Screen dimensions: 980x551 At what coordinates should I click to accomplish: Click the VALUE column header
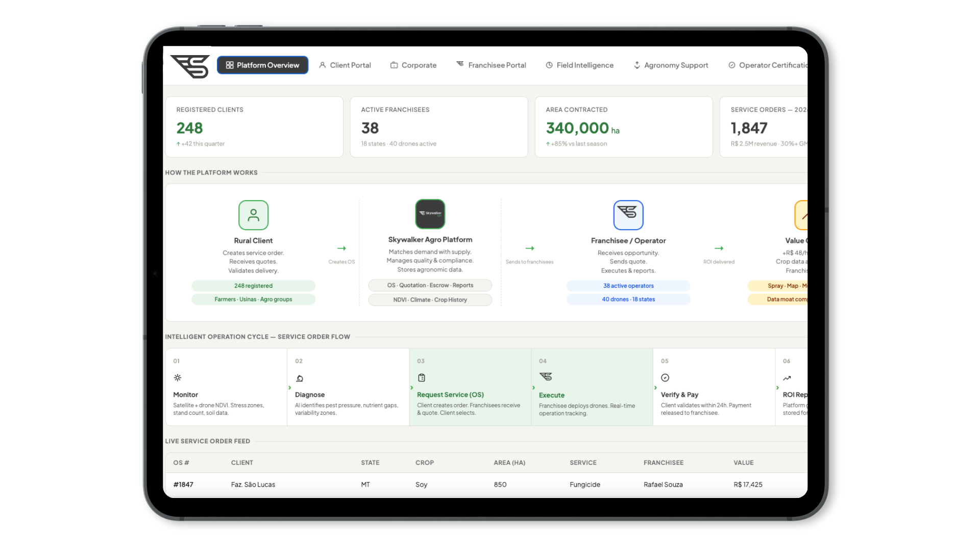pyautogui.click(x=744, y=463)
